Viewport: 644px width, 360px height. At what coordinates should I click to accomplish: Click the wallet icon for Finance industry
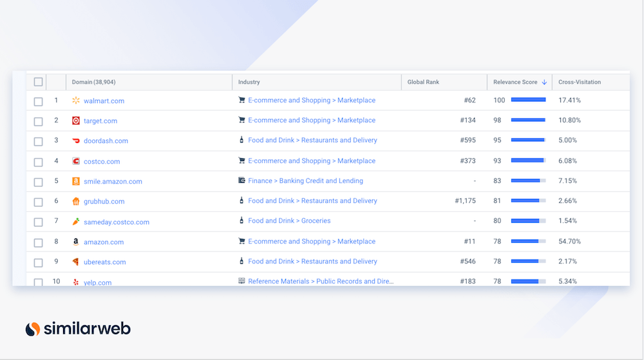tap(242, 181)
